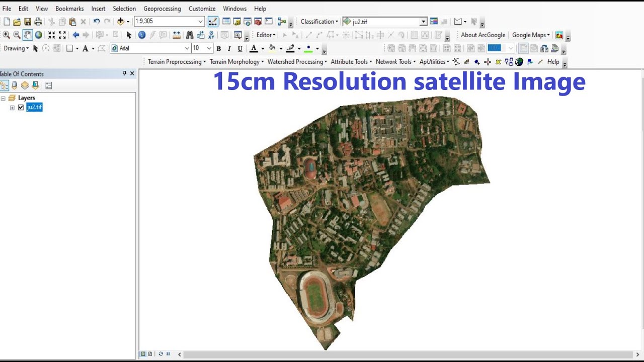Open the File menu
Viewport: 644px width, 362px height.
click(7, 9)
